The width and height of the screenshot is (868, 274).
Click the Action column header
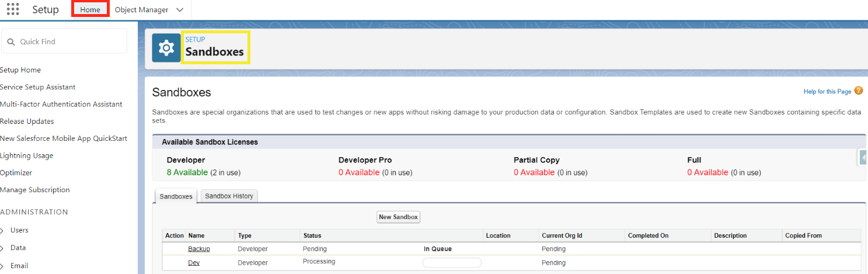click(x=175, y=235)
